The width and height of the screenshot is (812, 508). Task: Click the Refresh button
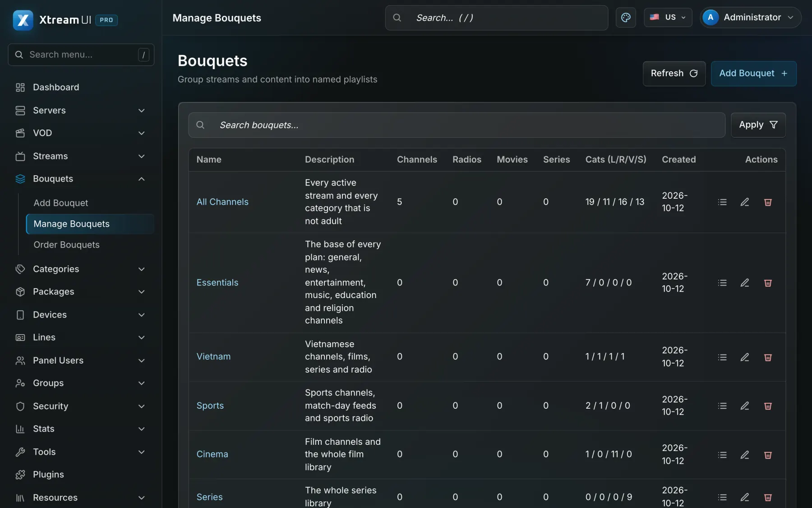(x=674, y=74)
